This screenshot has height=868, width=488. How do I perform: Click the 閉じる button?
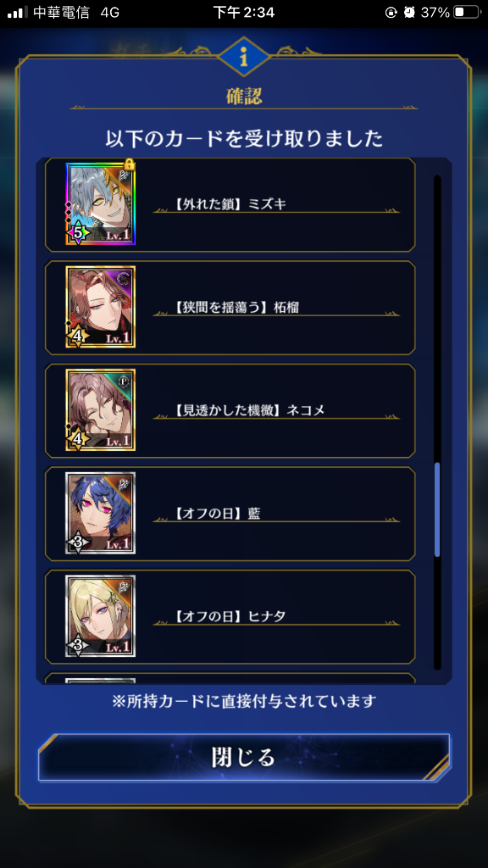click(x=243, y=757)
